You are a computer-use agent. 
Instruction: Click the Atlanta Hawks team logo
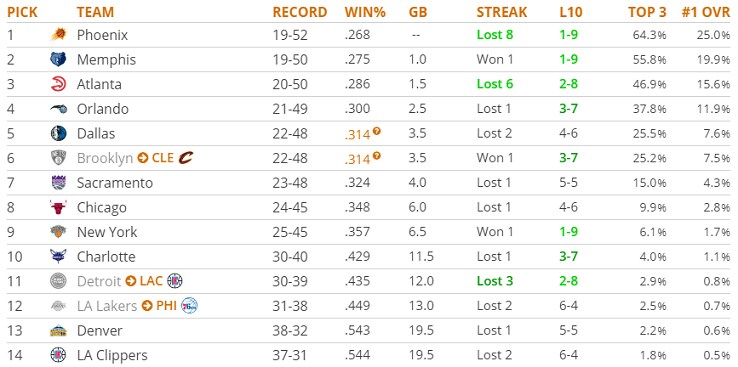(58, 84)
